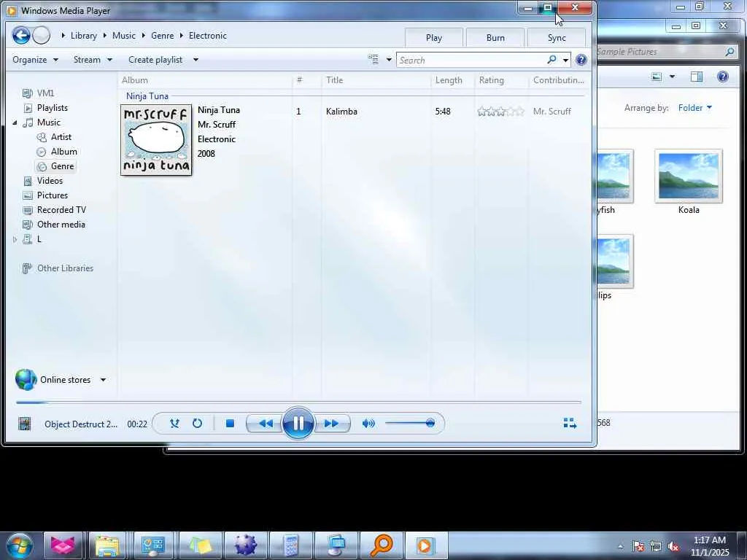Switch to Now Playing view
Image resolution: width=747 pixels, height=560 pixels.
tap(570, 424)
